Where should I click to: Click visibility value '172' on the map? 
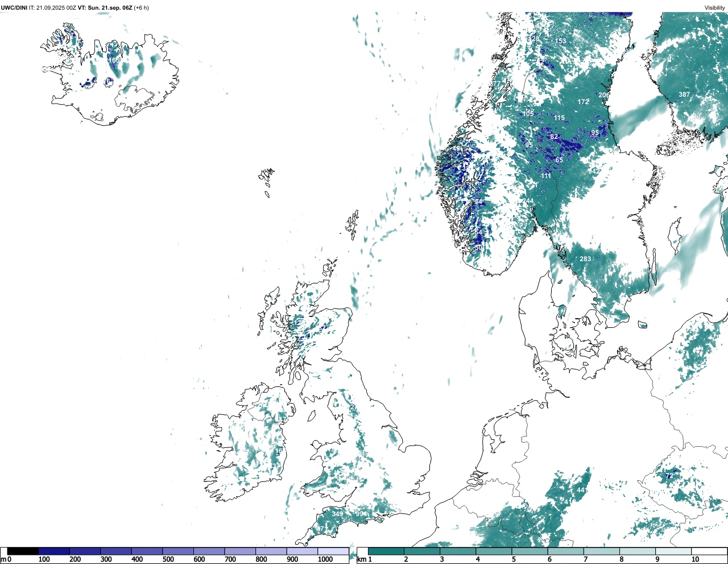click(583, 102)
